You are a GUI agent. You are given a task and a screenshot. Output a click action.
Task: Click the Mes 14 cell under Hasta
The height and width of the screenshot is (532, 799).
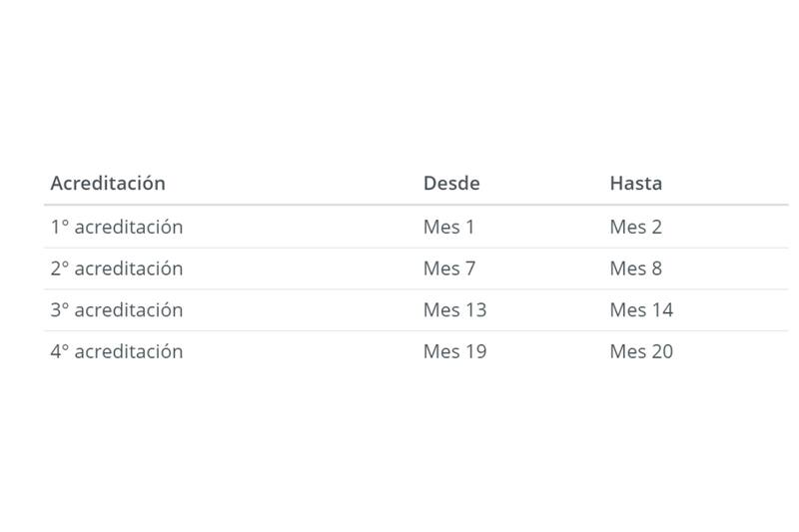point(641,310)
